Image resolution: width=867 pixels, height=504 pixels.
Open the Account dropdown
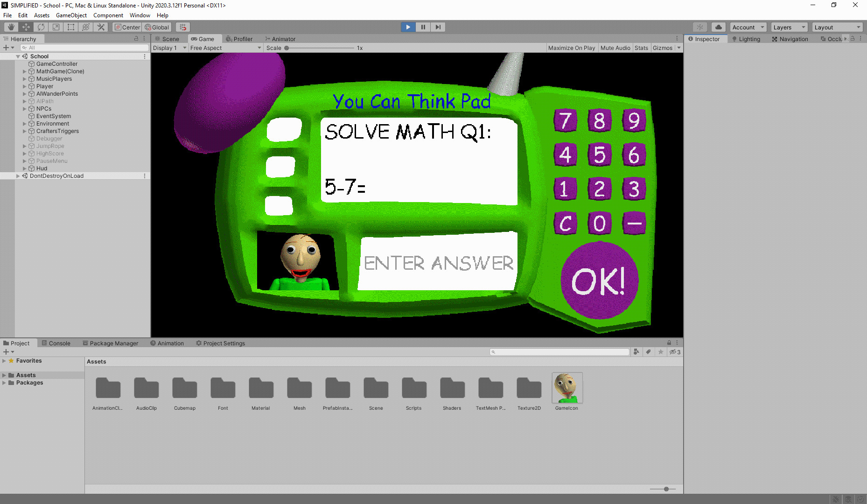click(748, 27)
